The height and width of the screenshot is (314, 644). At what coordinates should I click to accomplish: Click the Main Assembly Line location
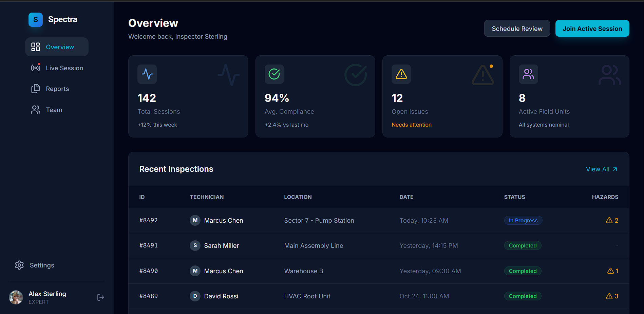point(314,245)
